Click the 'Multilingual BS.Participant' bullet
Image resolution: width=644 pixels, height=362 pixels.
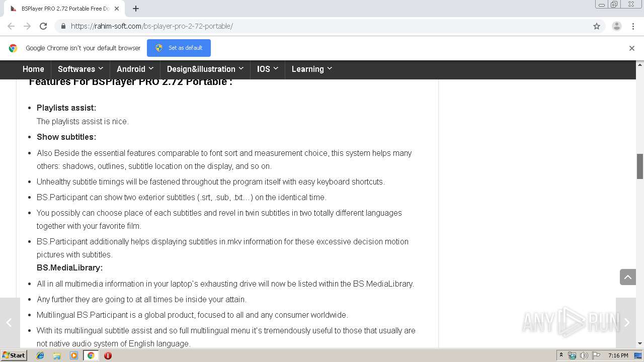(192, 315)
